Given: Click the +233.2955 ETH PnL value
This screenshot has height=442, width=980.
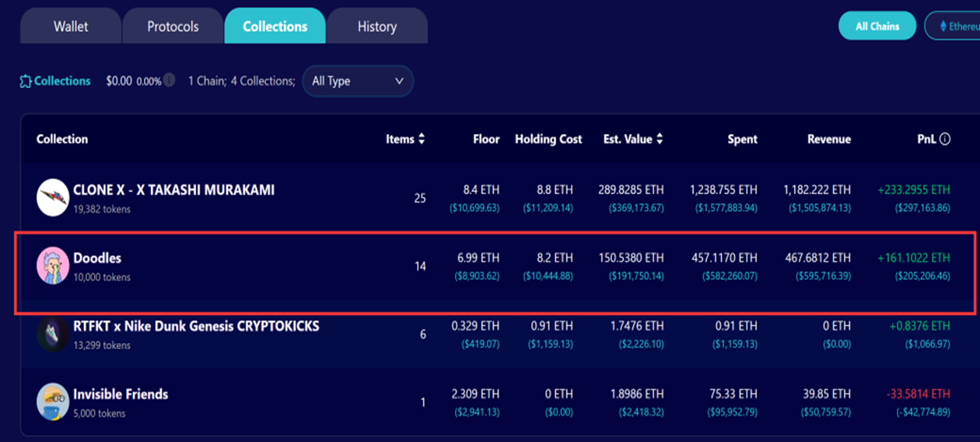Looking at the screenshot, I should 913,190.
